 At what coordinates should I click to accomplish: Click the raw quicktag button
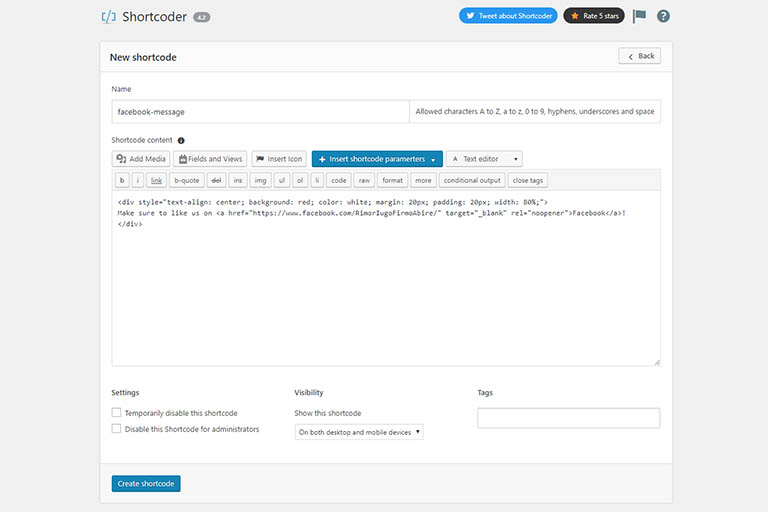(364, 180)
